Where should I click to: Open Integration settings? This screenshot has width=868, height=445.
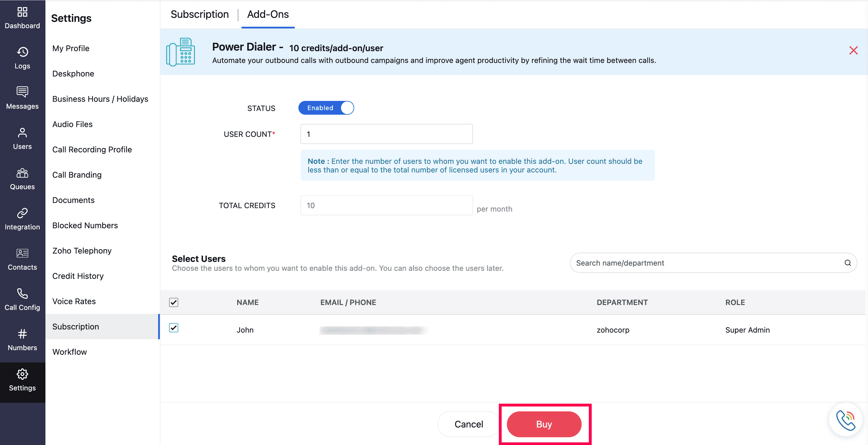22,219
